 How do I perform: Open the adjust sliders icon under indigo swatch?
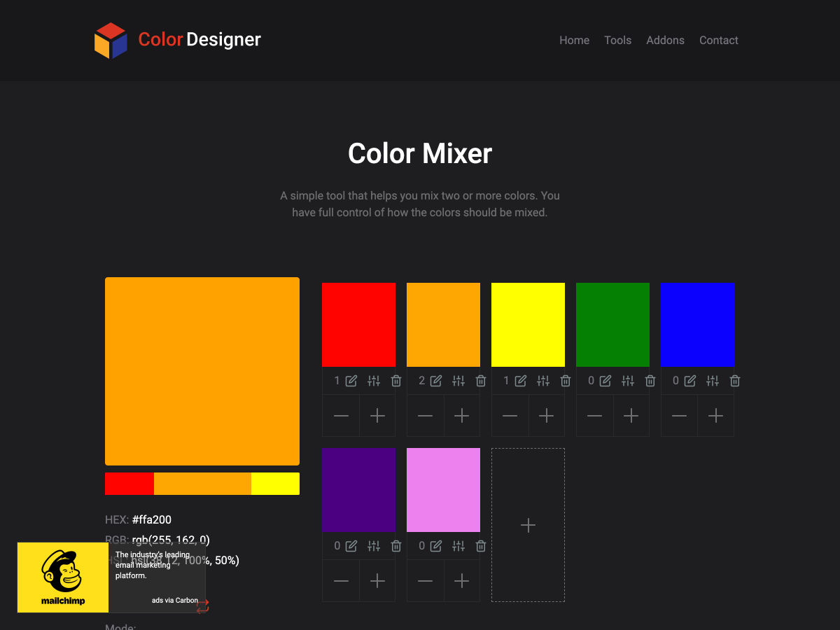[374, 546]
